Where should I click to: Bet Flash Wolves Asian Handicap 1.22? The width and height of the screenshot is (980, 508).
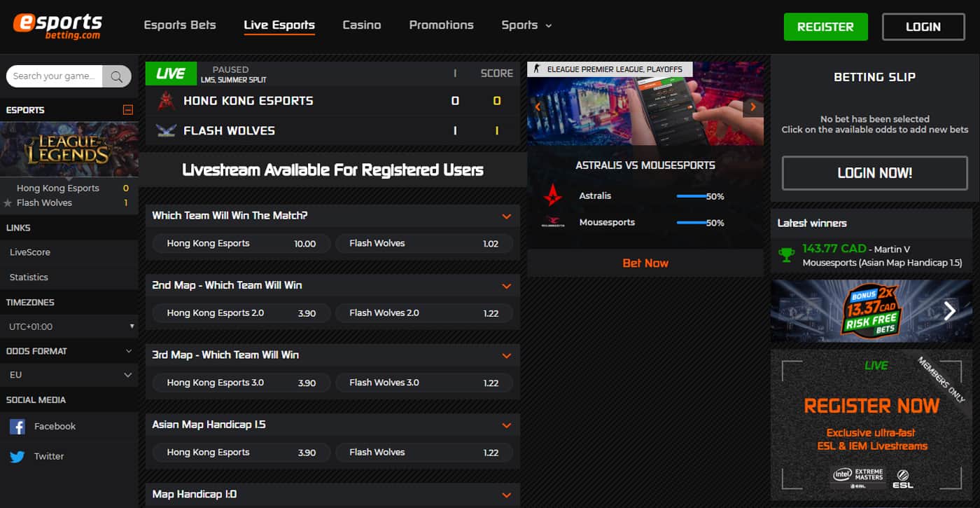[x=424, y=453]
